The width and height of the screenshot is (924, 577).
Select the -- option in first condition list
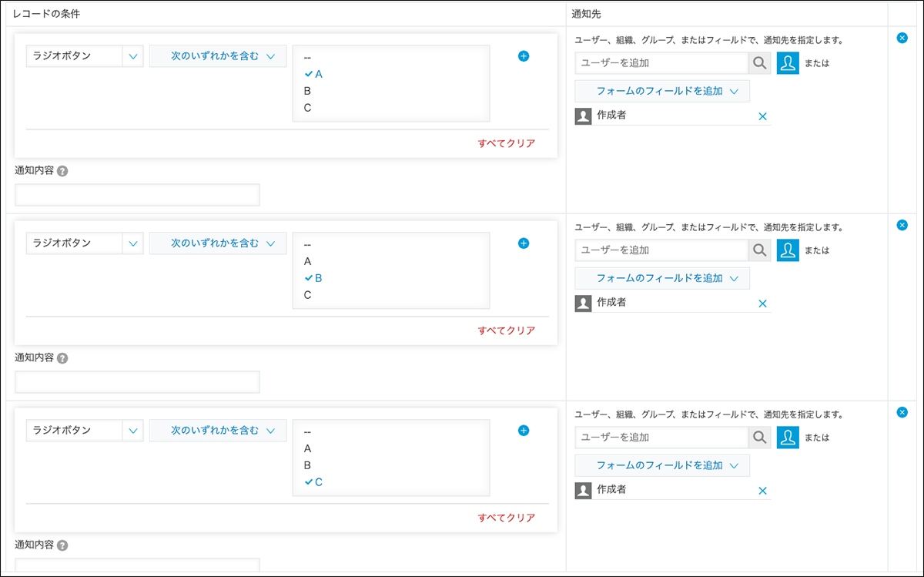[308, 57]
